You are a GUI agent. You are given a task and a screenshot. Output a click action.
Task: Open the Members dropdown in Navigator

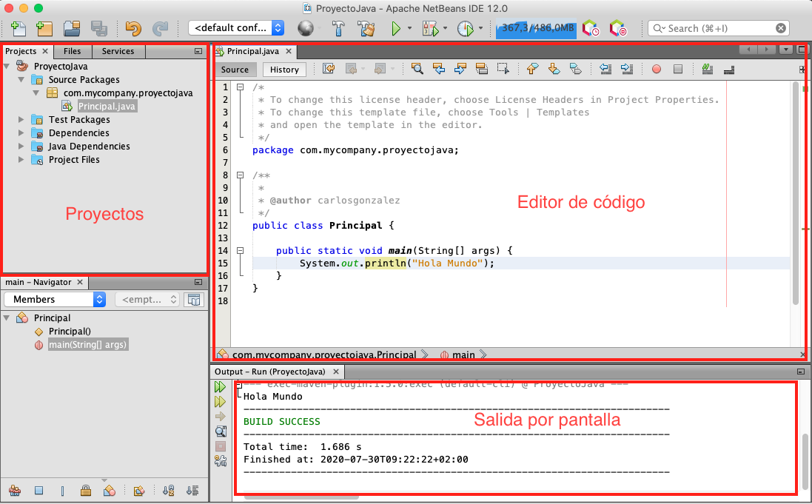tap(54, 300)
